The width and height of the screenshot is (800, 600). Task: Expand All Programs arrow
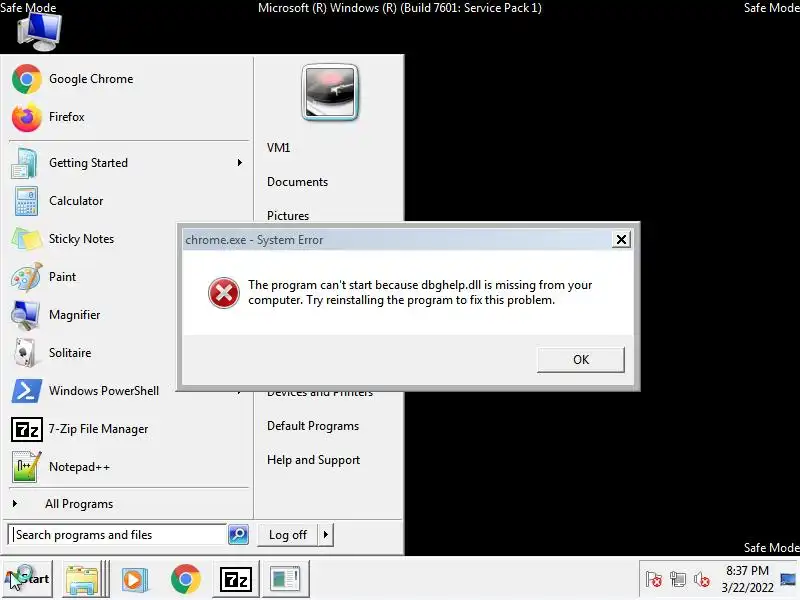15,504
